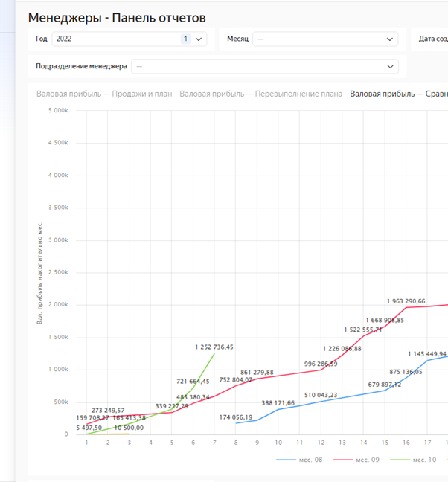Select the Валовая прибыль — Сравнение tab
The image size is (448, 482).
(398, 94)
